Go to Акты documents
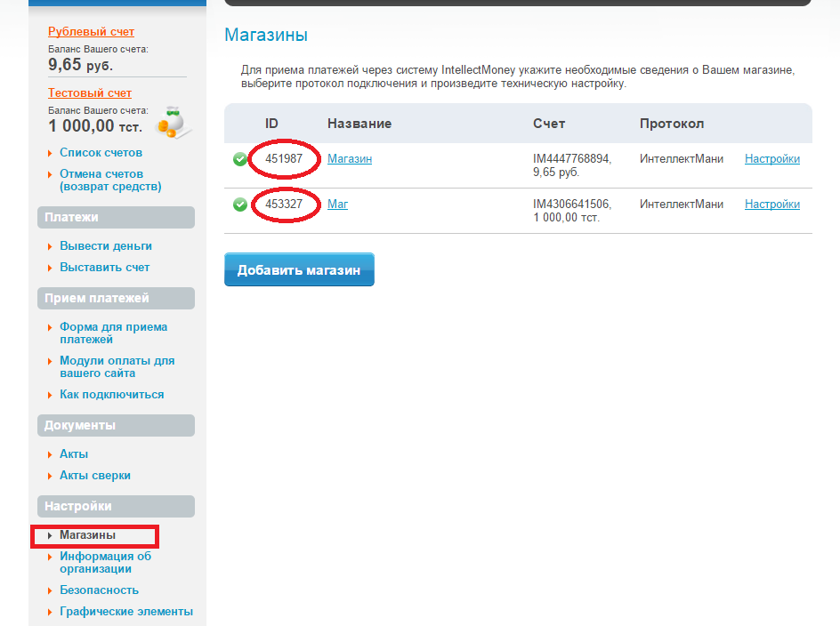The width and height of the screenshot is (840, 626). pyautogui.click(x=73, y=454)
